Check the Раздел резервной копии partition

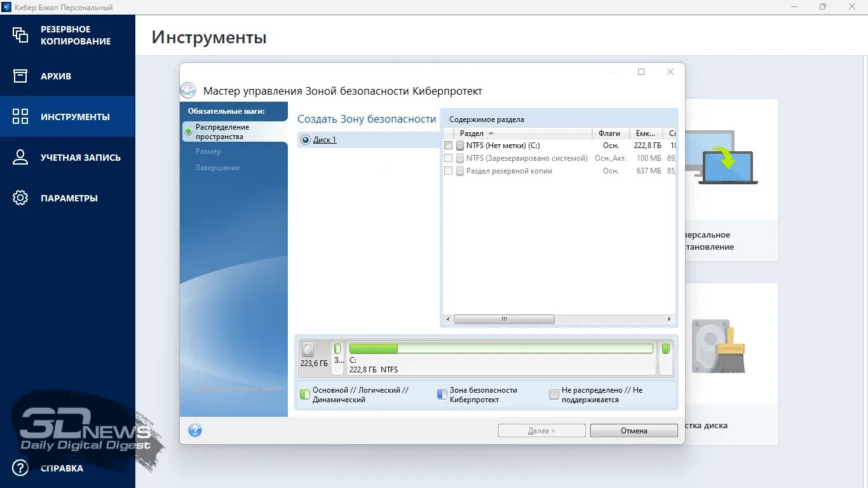point(449,171)
